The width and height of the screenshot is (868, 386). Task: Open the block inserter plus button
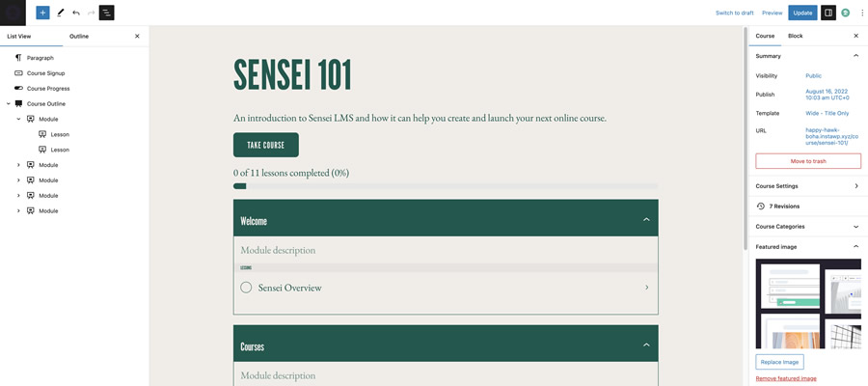[x=42, y=13]
